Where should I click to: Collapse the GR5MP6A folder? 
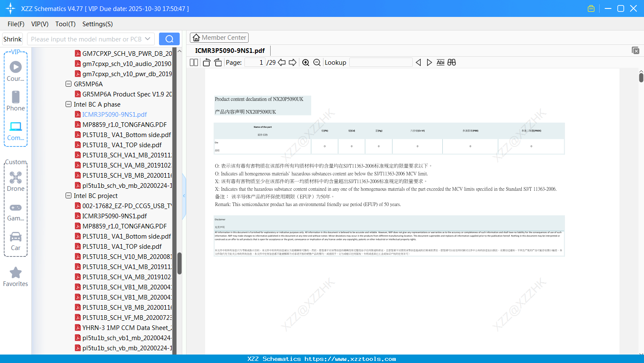pos(69,84)
